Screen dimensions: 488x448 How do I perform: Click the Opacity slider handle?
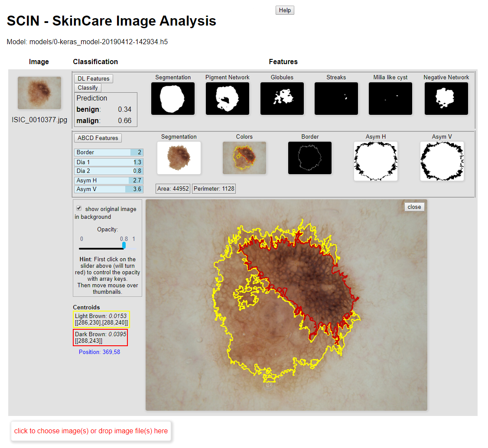point(124,245)
